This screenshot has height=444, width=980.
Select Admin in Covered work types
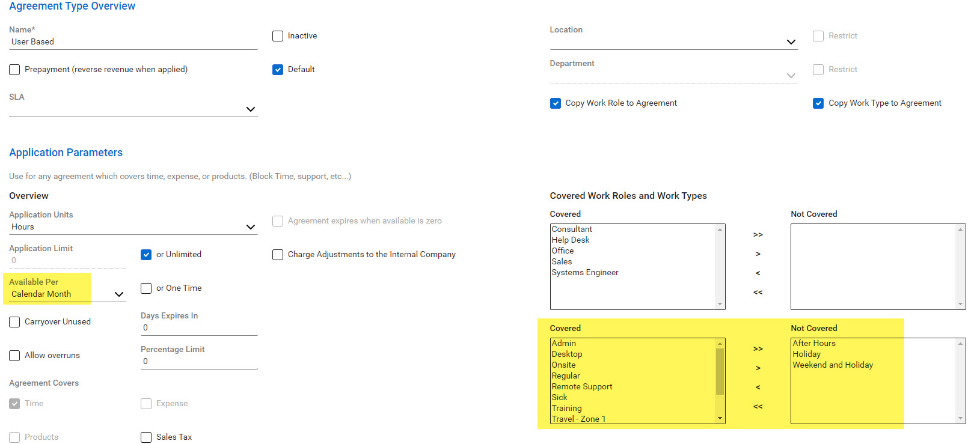[564, 344]
